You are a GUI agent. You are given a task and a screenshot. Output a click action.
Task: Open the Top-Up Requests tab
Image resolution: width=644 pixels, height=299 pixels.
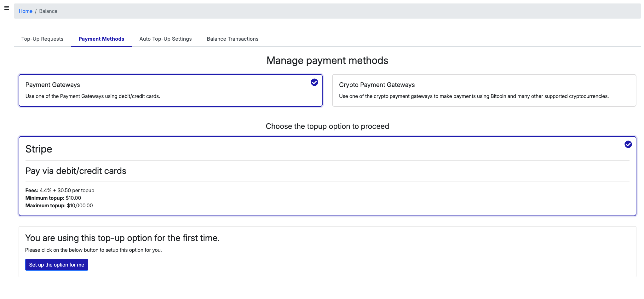point(42,39)
